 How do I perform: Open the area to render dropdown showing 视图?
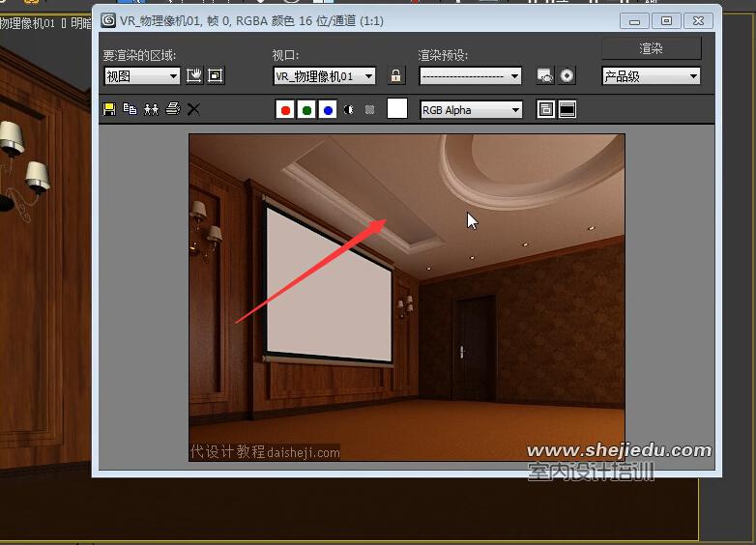(142, 76)
